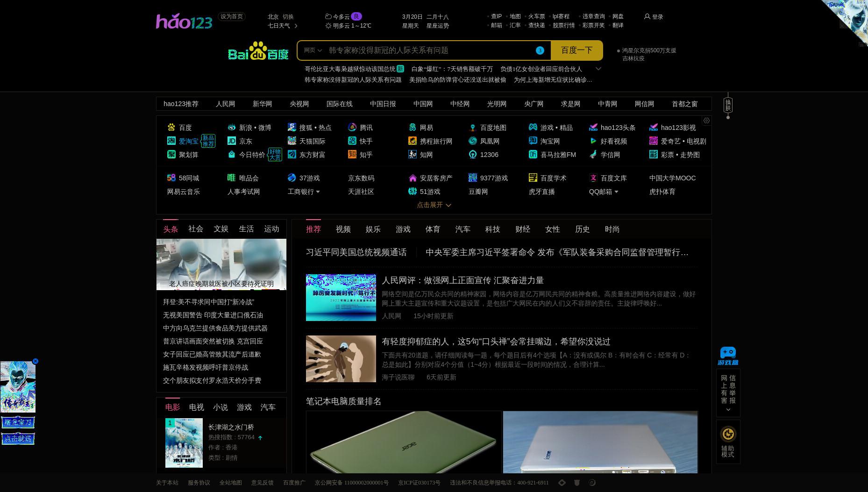Open the 百度文库 icon link

pyautogui.click(x=593, y=178)
